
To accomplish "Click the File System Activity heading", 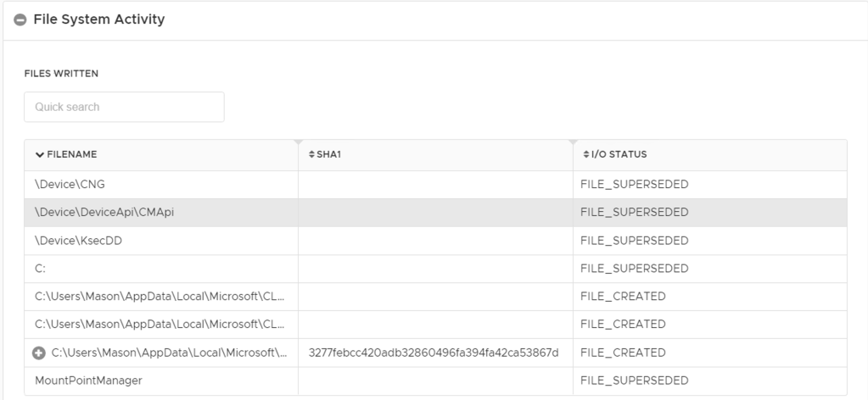I will [99, 19].
